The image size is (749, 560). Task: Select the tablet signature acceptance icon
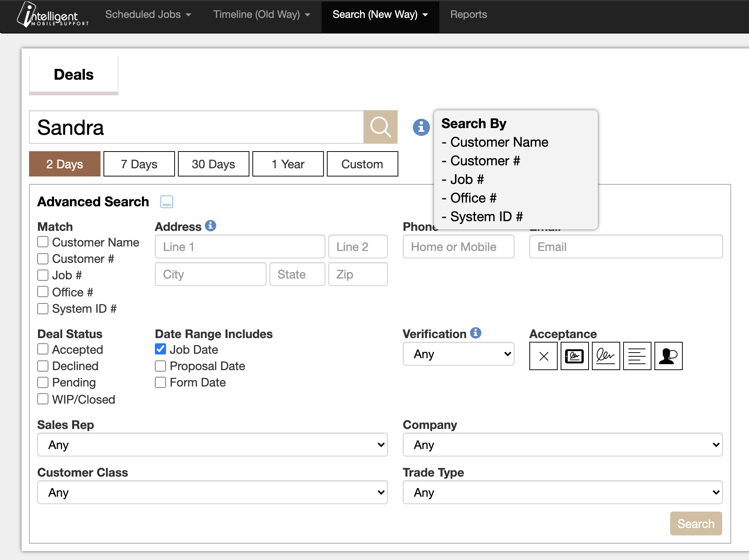pos(575,356)
